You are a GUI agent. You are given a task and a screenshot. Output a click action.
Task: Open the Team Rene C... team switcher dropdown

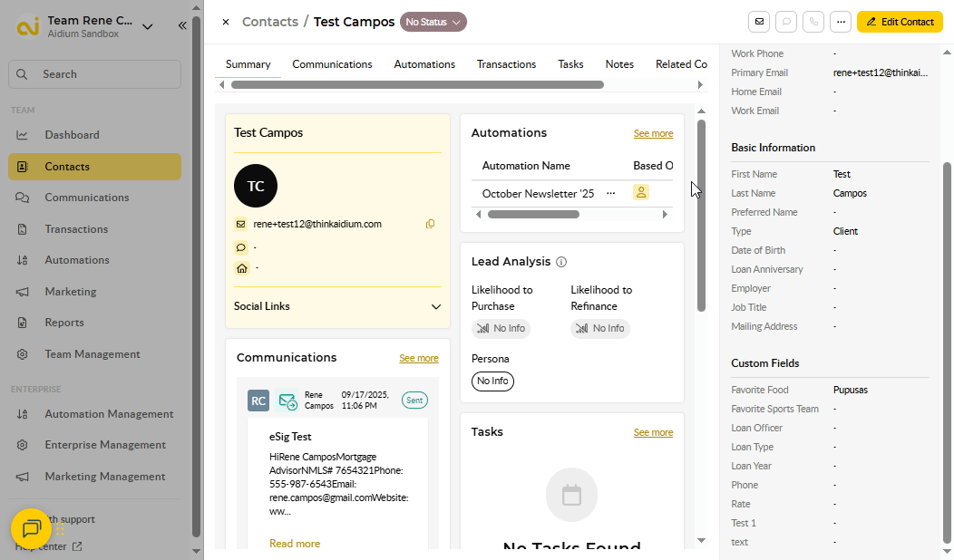tap(147, 26)
